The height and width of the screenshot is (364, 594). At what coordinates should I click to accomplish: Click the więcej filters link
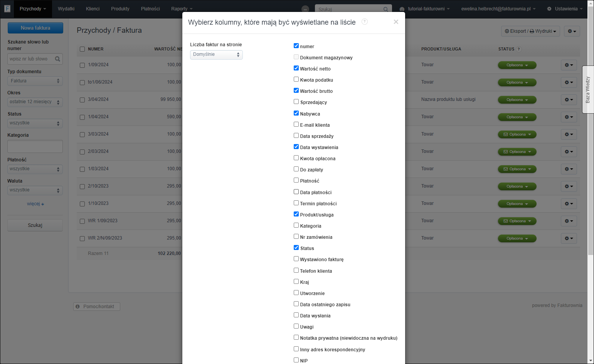pyautogui.click(x=35, y=204)
